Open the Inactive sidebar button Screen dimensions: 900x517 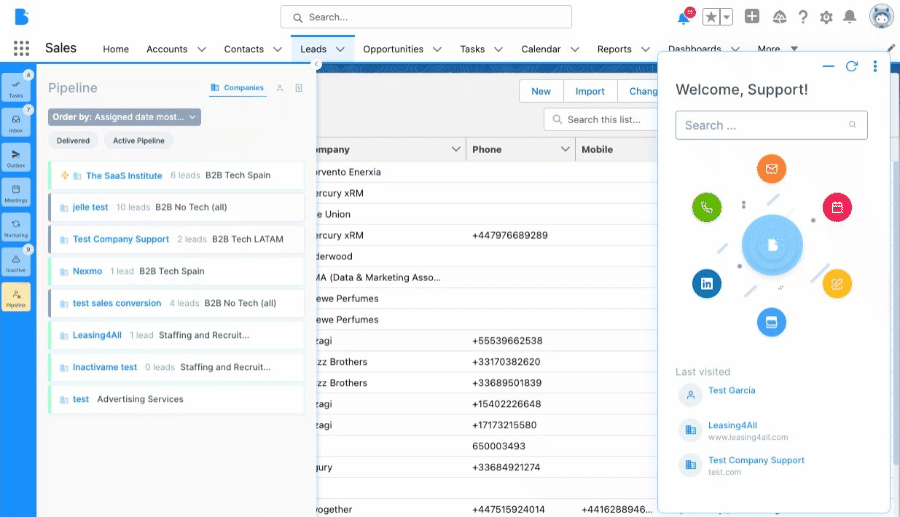[x=15, y=262]
